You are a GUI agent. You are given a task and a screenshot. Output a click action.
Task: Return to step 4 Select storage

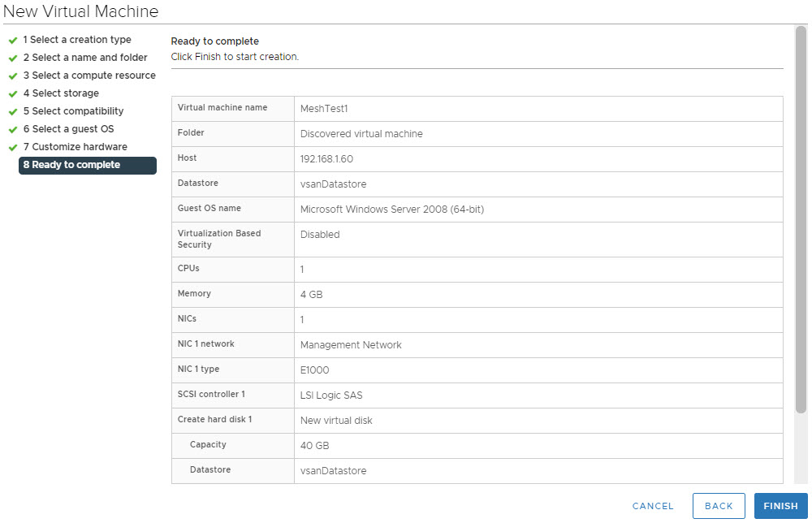tap(61, 93)
